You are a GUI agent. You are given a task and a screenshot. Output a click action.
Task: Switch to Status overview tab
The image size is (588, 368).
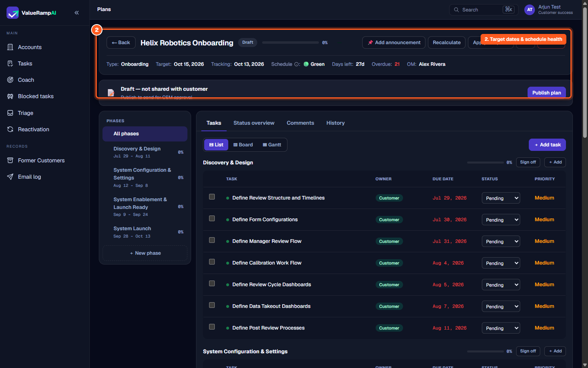(x=254, y=123)
